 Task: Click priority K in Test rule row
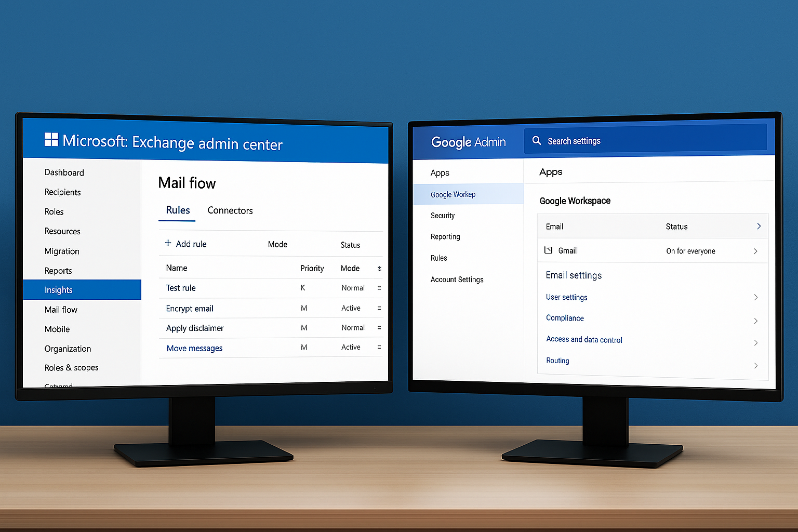tap(303, 287)
